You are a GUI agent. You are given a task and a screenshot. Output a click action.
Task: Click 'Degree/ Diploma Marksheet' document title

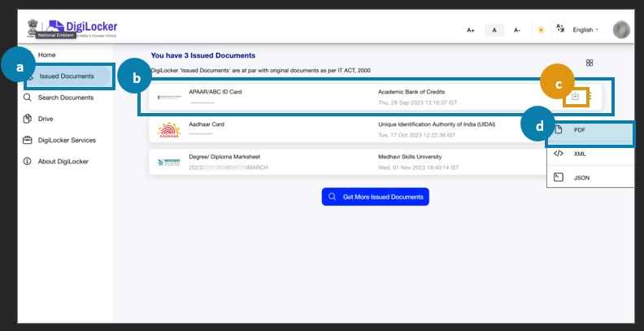pyautogui.click(x=224, y=157)
